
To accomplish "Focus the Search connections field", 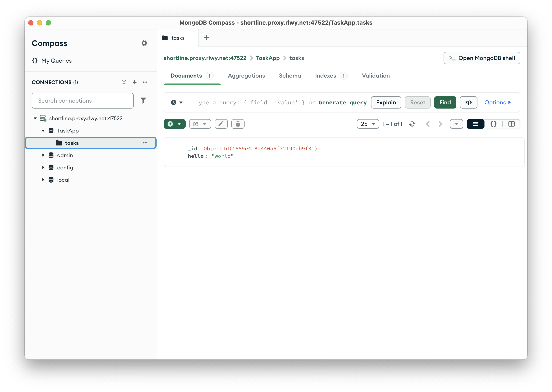I will click(83, 101).
